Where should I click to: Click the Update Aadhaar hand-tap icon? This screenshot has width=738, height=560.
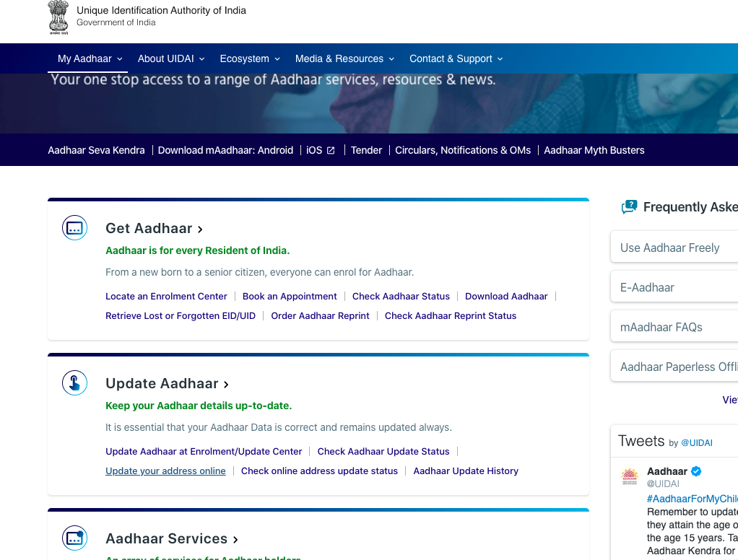point(74,382)
